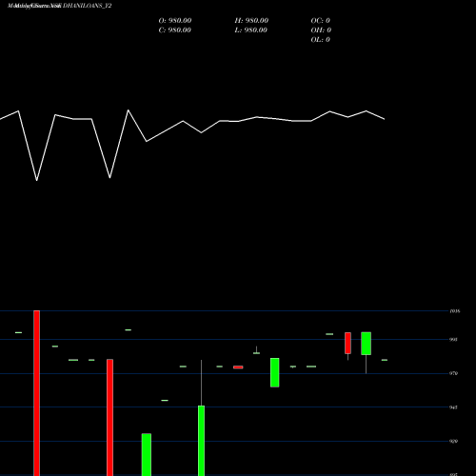The image size is (476, 476).
Task: Select the high value H: 980.00
Action: [251, 21]
